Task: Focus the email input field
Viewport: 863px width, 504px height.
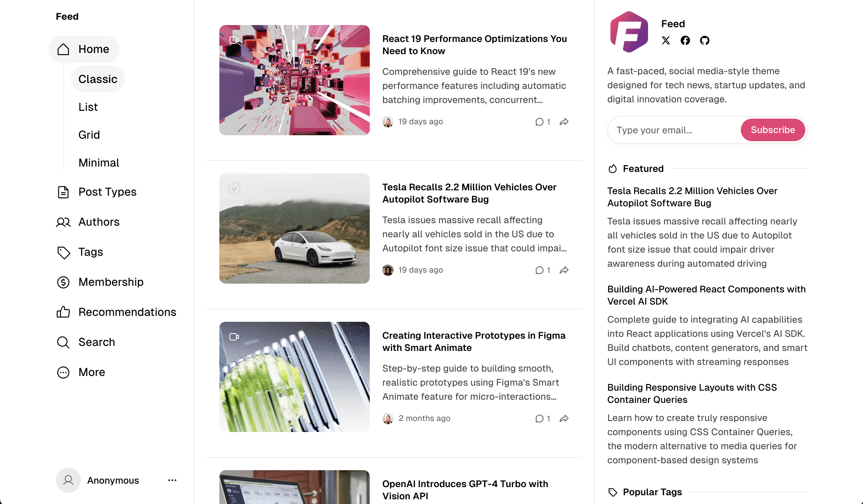Action: pyautogui.click(x=674, y=130)
